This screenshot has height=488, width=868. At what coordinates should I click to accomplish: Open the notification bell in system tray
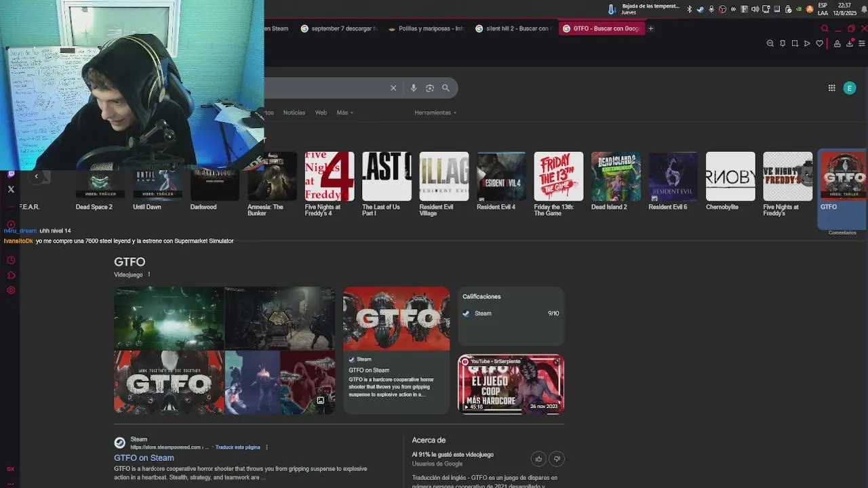coord(864,9)
